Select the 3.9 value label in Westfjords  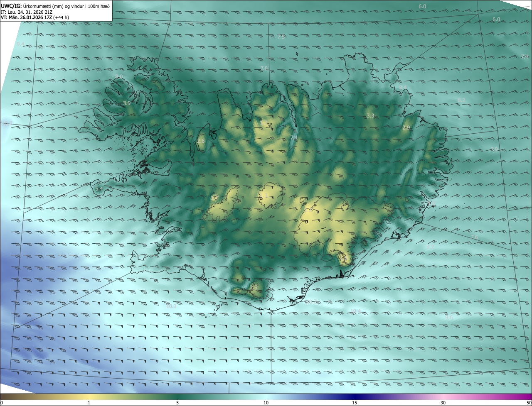(127, 103)
